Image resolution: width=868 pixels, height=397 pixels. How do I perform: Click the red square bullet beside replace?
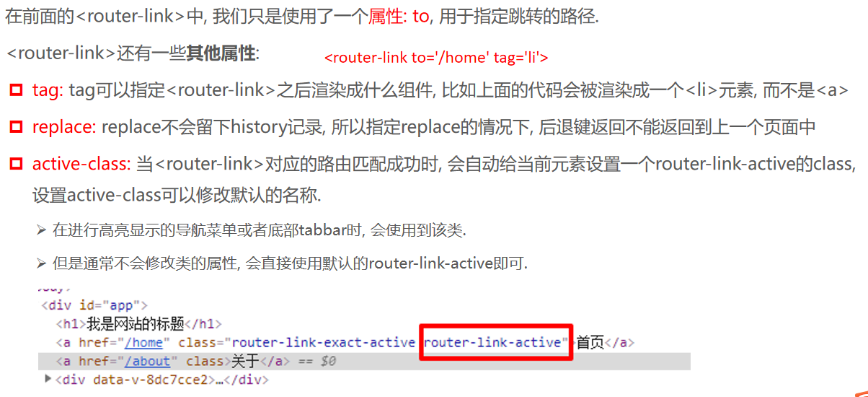(16, 128)
